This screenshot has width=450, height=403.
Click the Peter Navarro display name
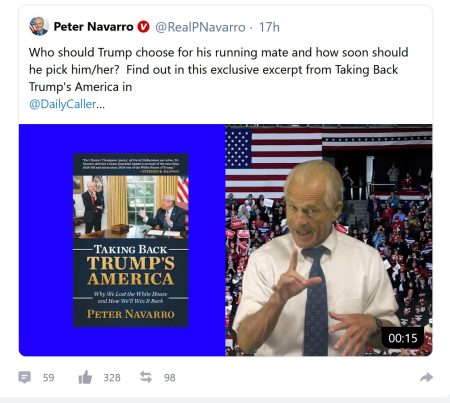(93, 27)
